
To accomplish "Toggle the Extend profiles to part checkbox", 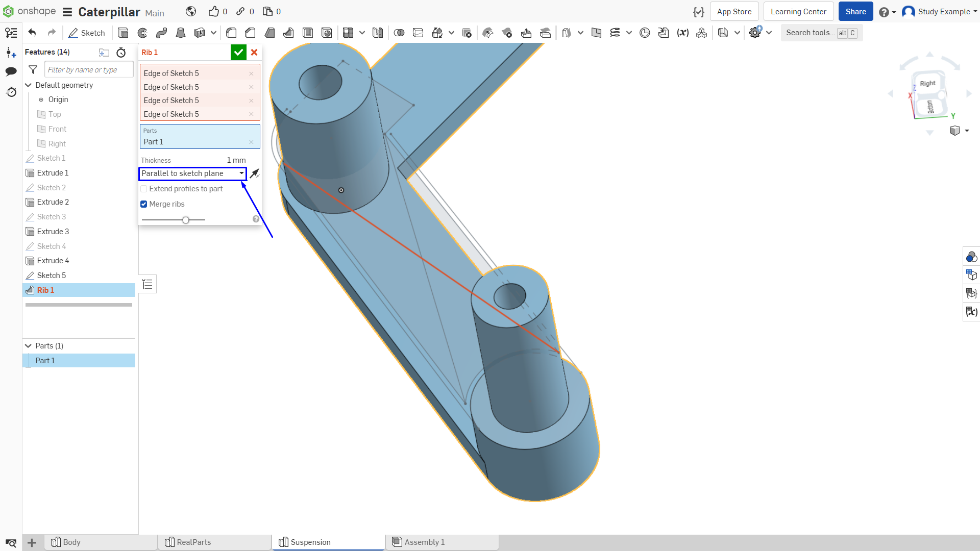I will tap(144, 189).
